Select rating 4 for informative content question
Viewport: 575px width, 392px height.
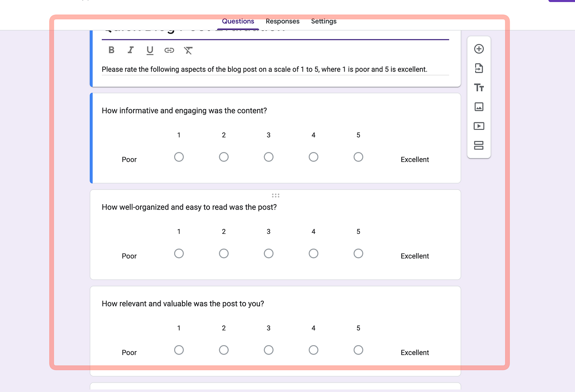click(313, 157)
